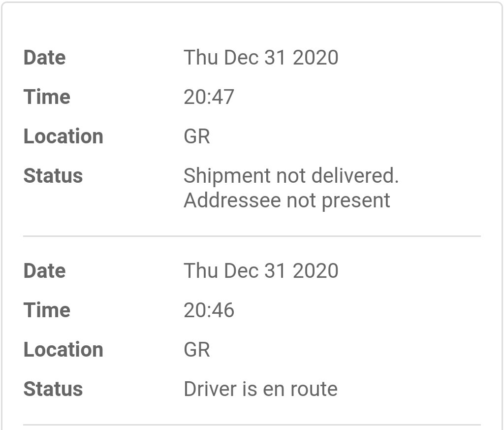504x430 pixels.
Task: Click the divider below first tracking entry
Action: point(252,236)
